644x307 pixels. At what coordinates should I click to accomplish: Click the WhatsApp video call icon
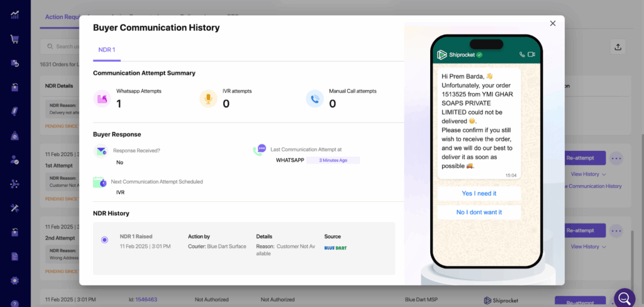coord(531,55)
